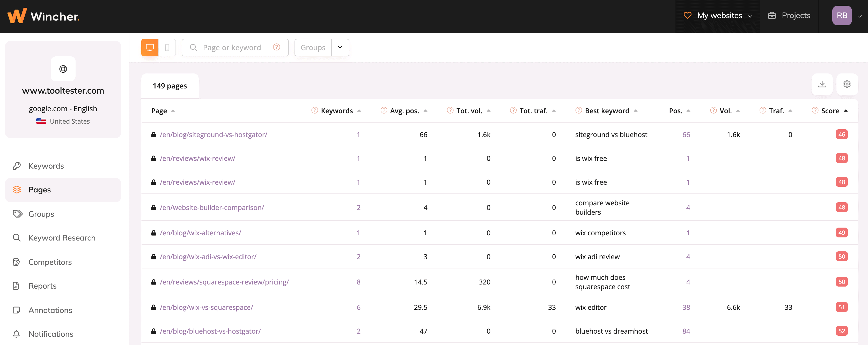Sort by Tot. vol. column
The width and height of the screenshot is (868, 345).
[473, 111]
